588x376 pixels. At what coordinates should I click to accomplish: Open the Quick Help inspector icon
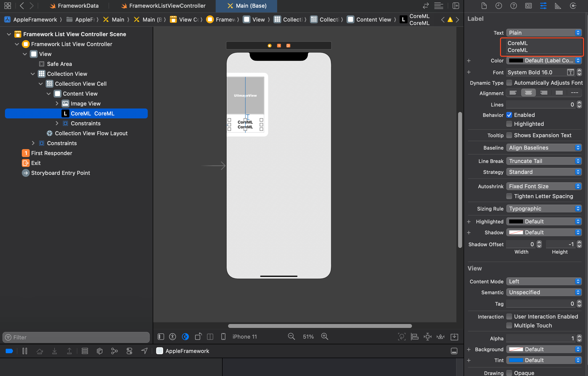click(x=513, y=6)
